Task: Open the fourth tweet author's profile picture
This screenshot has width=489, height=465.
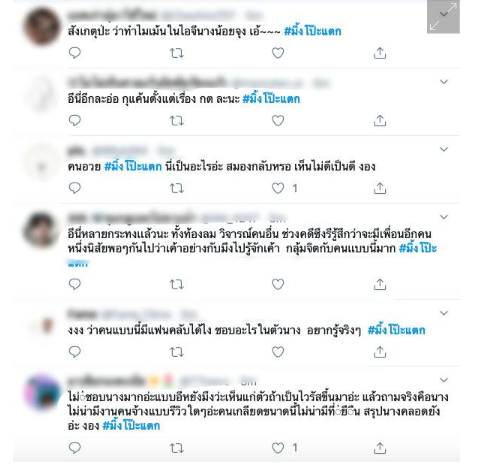Action: pos(41,230)
